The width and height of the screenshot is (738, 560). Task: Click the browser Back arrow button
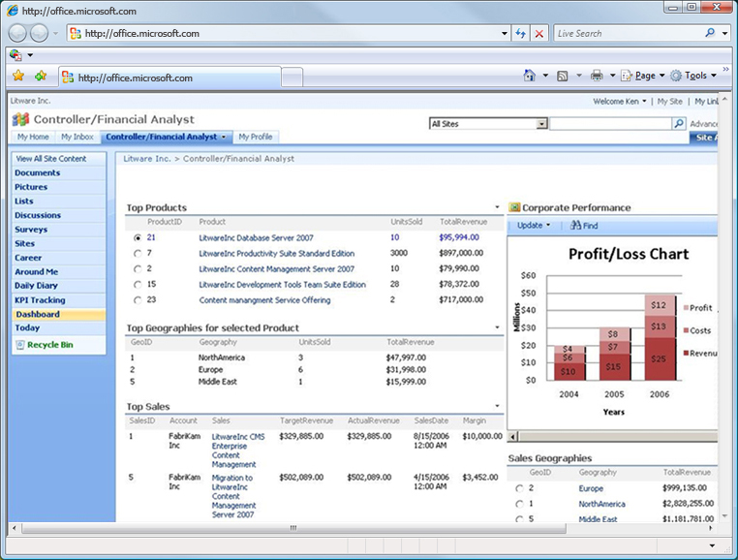18,33
